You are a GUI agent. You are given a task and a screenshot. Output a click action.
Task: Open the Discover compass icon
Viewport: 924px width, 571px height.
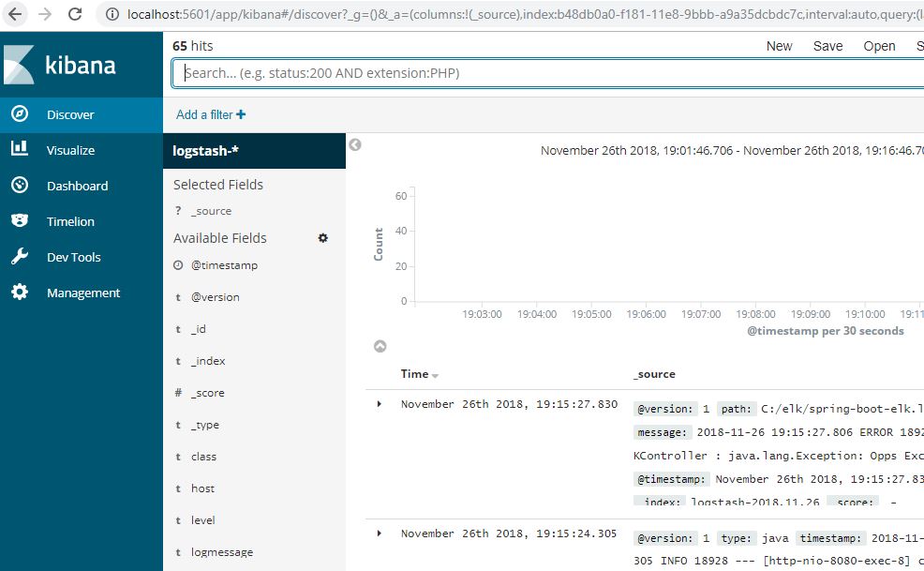pyautogui.click(x=20, y=113)
